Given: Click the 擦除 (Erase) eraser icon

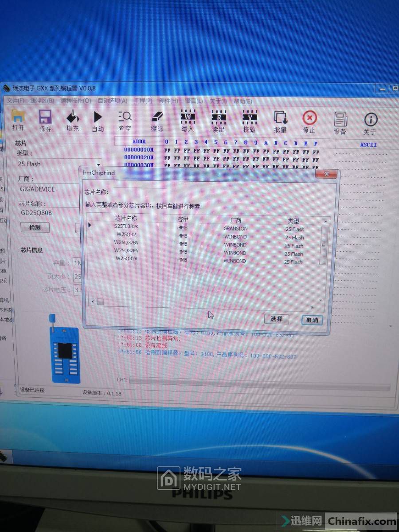Looking at the screenshot, I should click(x=157, y=117).
